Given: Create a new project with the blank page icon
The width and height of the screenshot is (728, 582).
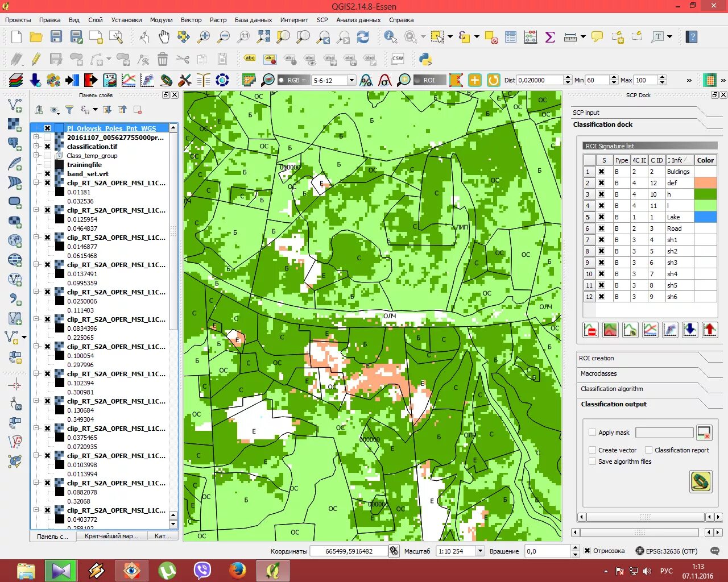Looking at the screenshot, I should [16, 37].
